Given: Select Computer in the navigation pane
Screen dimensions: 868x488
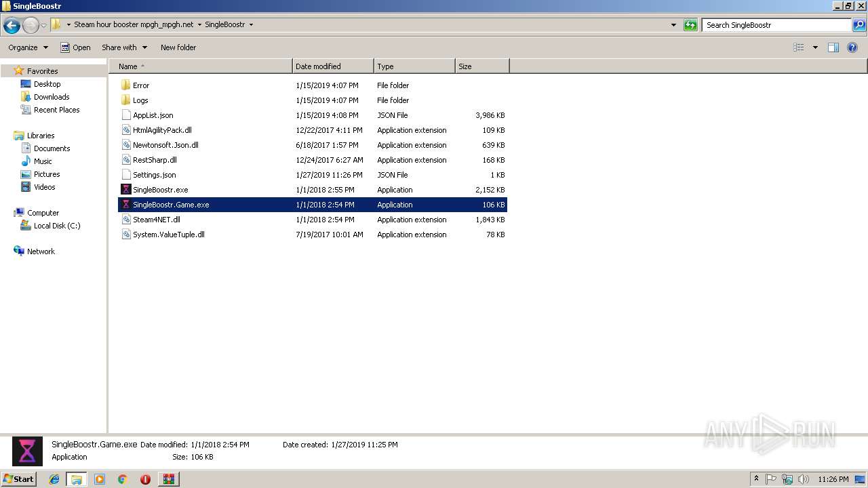Looking at the screenshot, I should point(43,213).
